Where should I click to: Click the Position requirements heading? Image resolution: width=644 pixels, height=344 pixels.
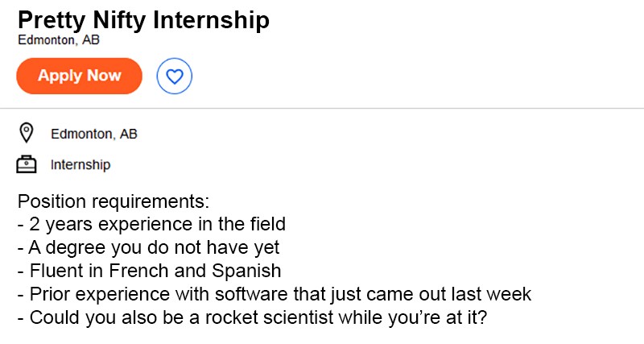[114, 201]
